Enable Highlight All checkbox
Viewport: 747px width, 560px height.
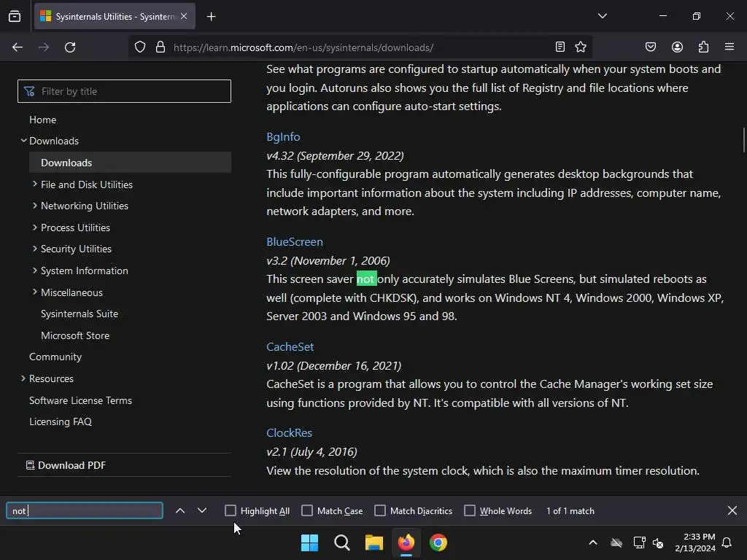231,510
